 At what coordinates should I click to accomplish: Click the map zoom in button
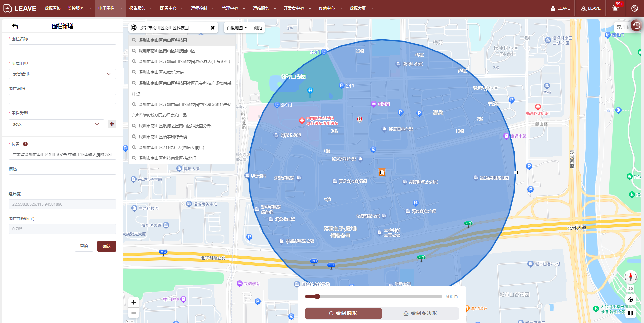[134, 302]
